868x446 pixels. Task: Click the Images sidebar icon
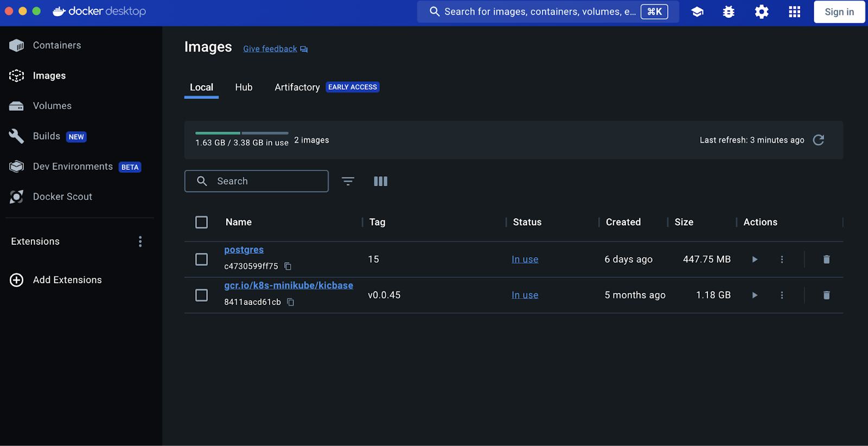tap(16, 75)
